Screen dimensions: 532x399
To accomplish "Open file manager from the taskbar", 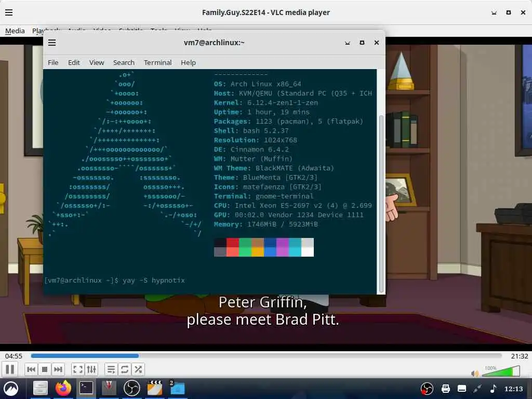I will point(40,389).
